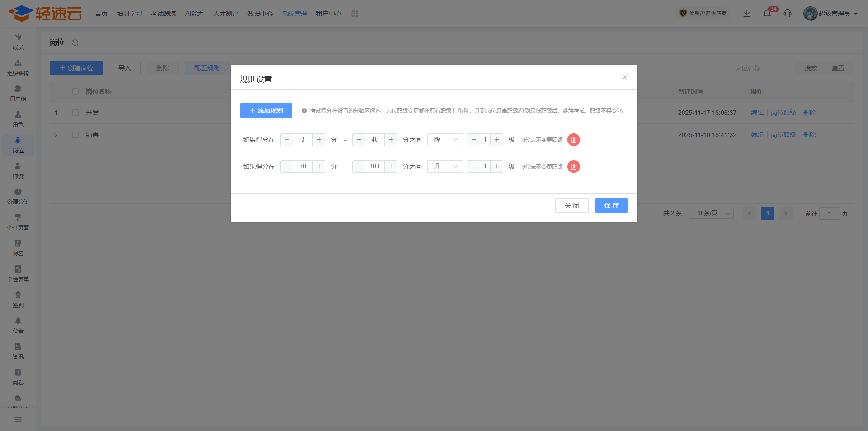The height and width of the screenshot is (431, 868).
Task: Open the app grid icon in navigation
Action: pos(354,14)
